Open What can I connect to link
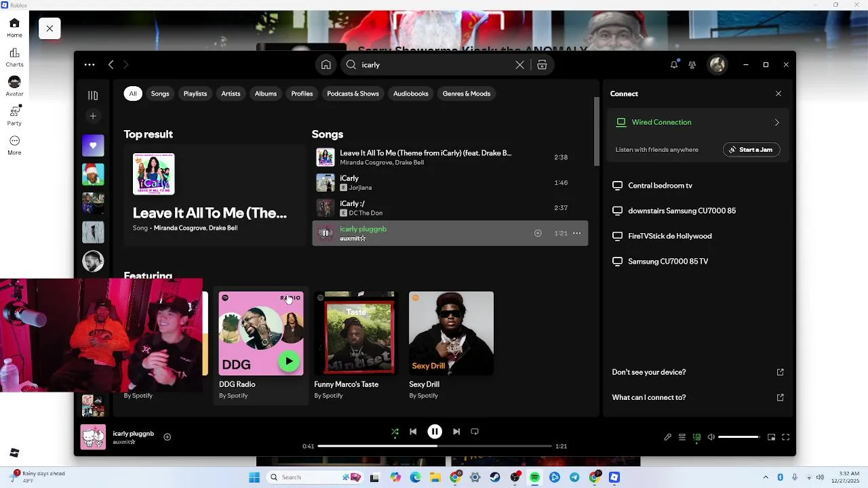 [698, 397]
